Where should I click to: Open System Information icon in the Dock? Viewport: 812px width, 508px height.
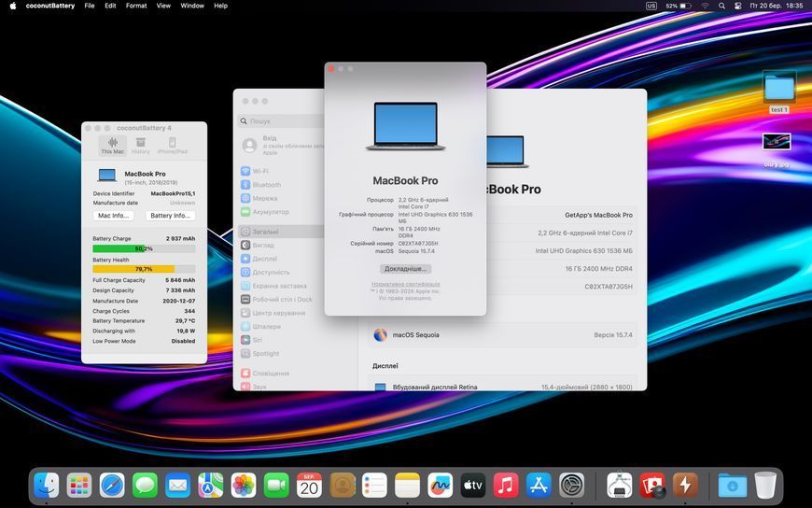click(x=620, y=486)
